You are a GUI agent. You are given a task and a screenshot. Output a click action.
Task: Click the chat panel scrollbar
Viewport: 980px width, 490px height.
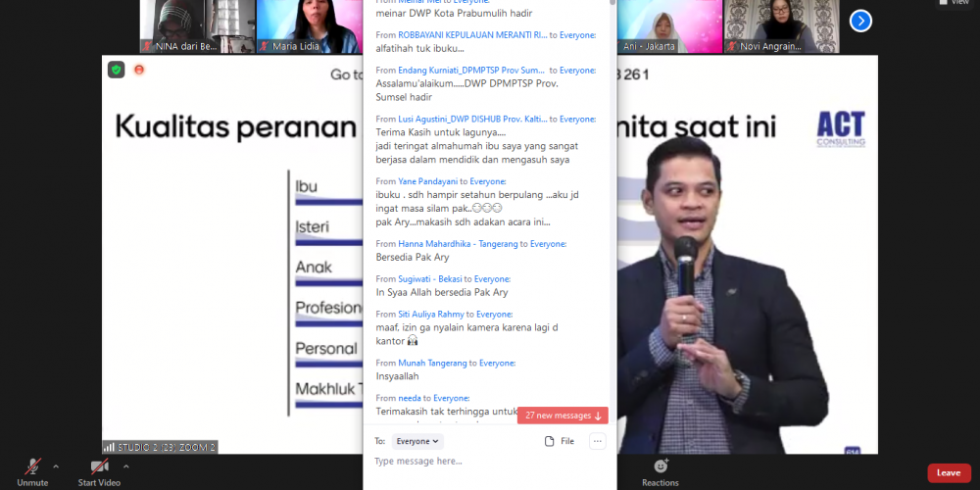612,196
